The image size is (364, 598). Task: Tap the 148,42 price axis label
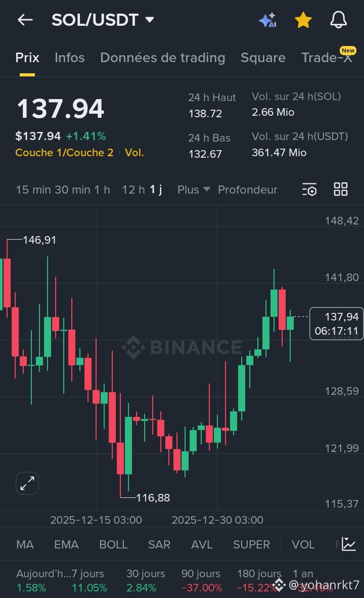pos(341,221)
